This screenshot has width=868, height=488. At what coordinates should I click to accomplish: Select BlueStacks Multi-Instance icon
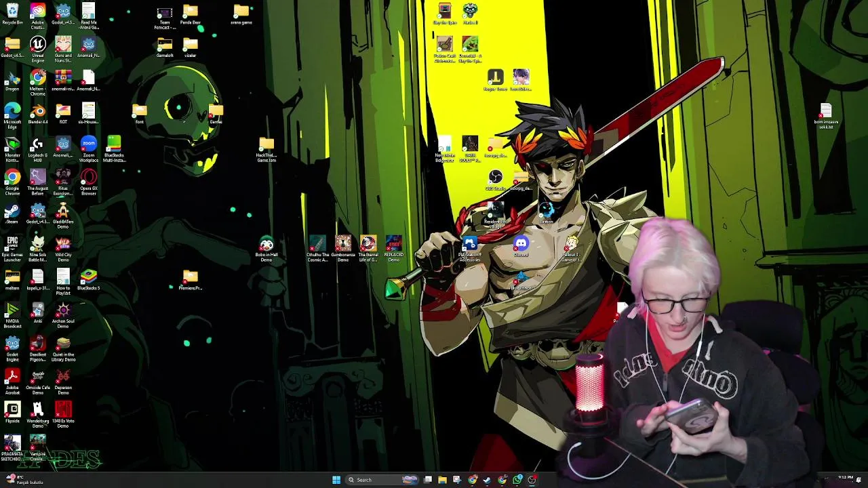pyautogui.click(x=114, y=149)
